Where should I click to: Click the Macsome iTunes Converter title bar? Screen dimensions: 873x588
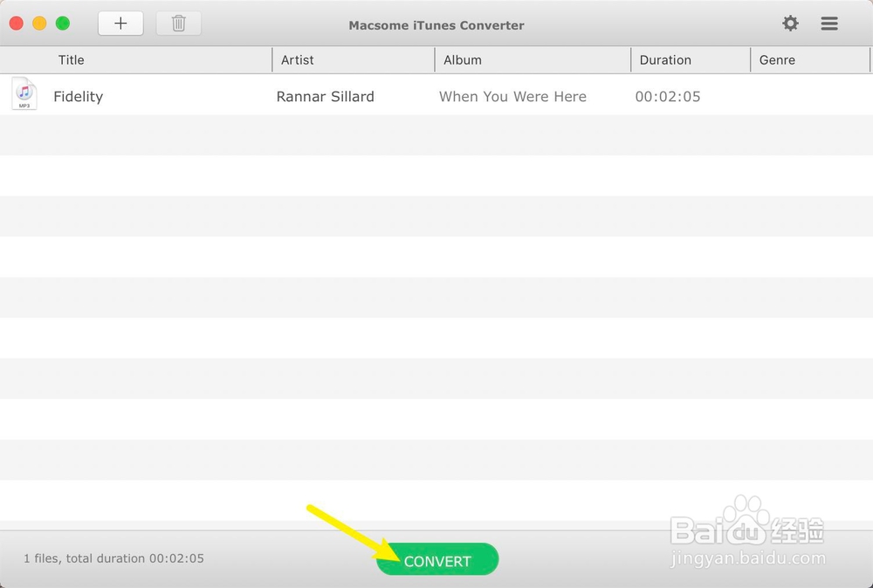(x=436, y=25)
